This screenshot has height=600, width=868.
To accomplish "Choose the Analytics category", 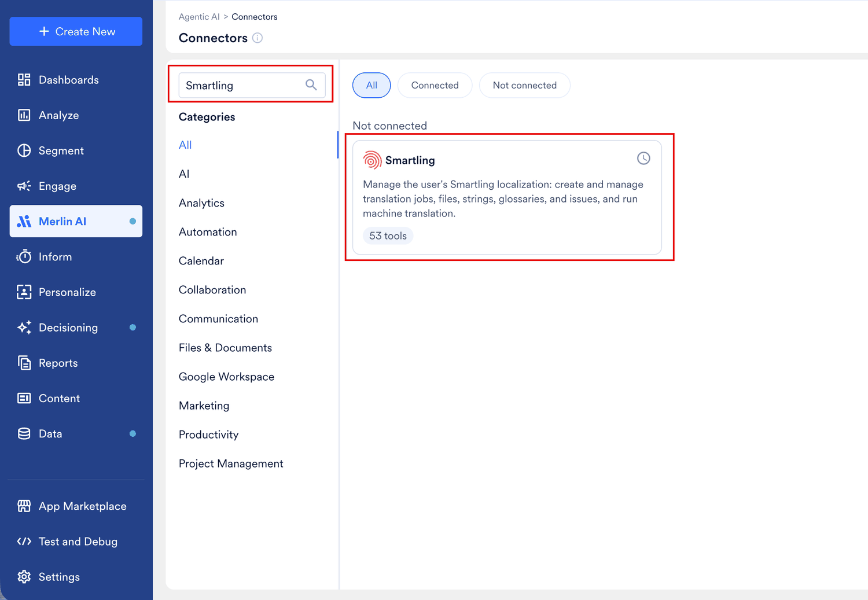I will tap(201, 203).
